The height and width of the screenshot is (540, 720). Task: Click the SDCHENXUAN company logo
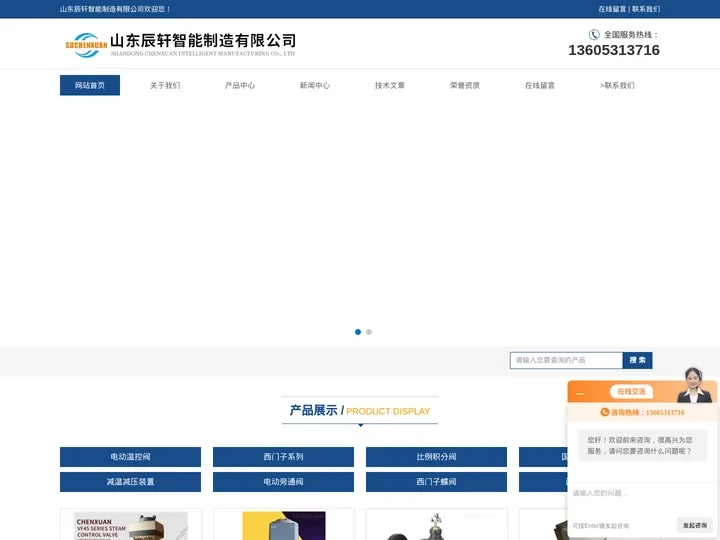(86, 45)
